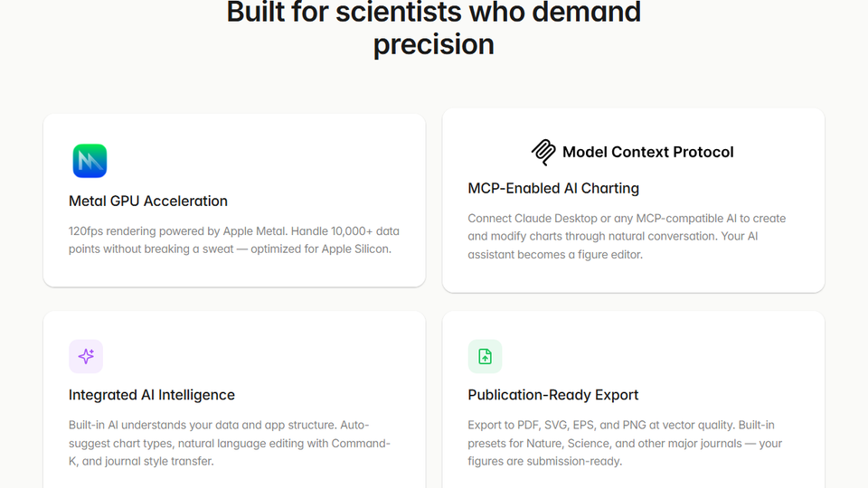Select the purple AI sparkle icon

tap(86, 356)
